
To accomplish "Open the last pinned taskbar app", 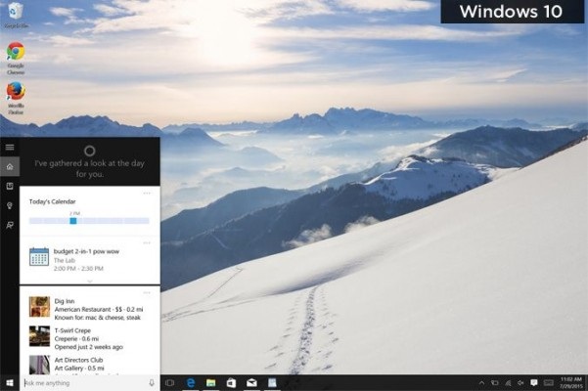I will coord(272,383).
